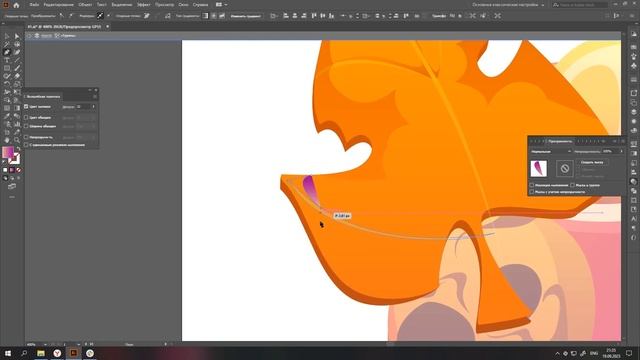Click empty mask slot in Transparency panel

[x=564, y=168]
